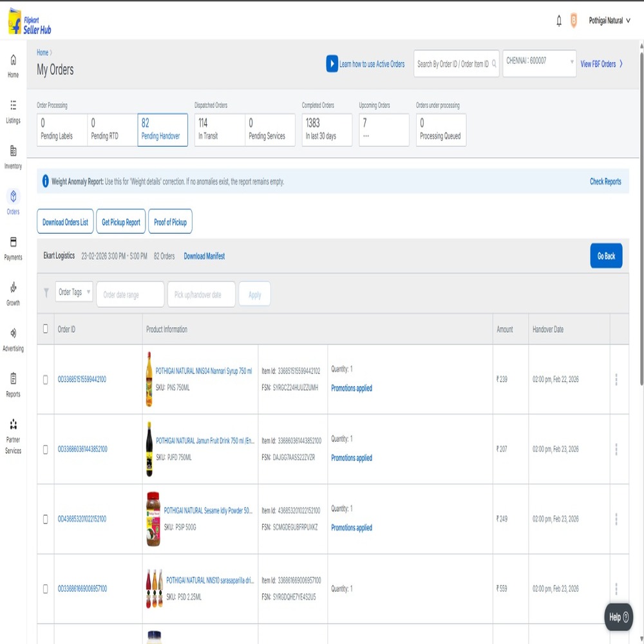Screen dimensions: 644x644
Task: Open the CHENNAI : 600007 location dropdown
Action: point(539,64)
